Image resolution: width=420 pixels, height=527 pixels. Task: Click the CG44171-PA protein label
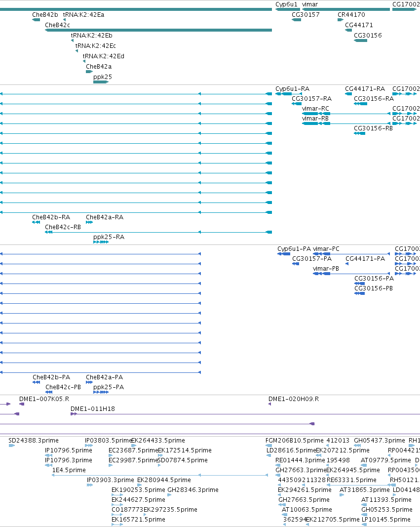(365, 259)
